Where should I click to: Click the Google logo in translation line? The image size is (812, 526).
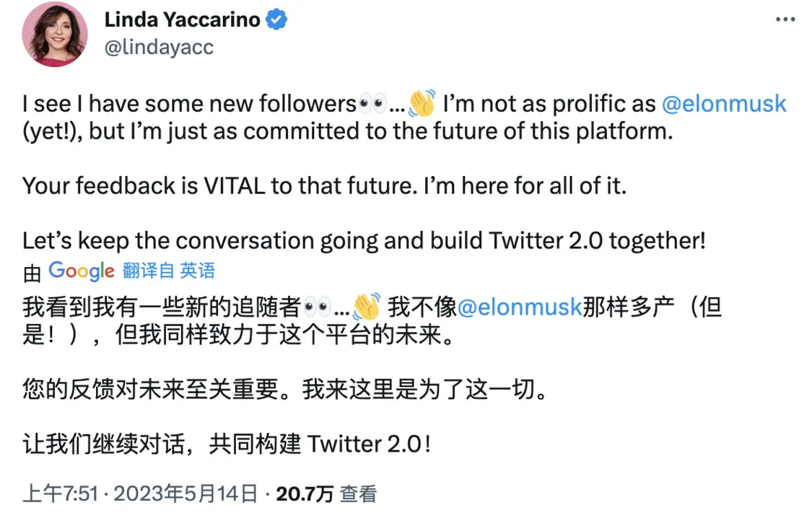pos(81,271)
